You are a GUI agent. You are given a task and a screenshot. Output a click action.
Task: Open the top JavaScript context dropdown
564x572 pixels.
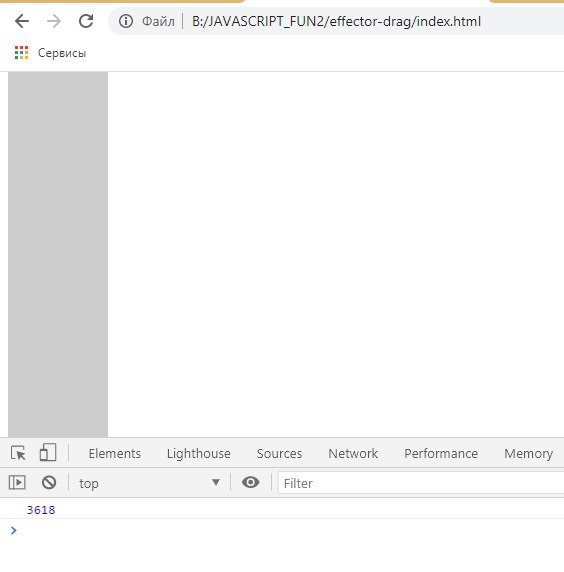150,483
